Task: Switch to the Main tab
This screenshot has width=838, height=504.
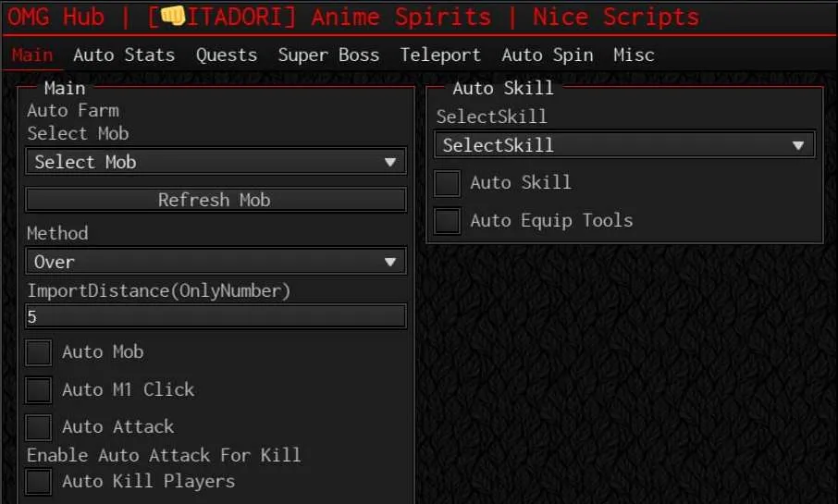Action: point(32,55)
